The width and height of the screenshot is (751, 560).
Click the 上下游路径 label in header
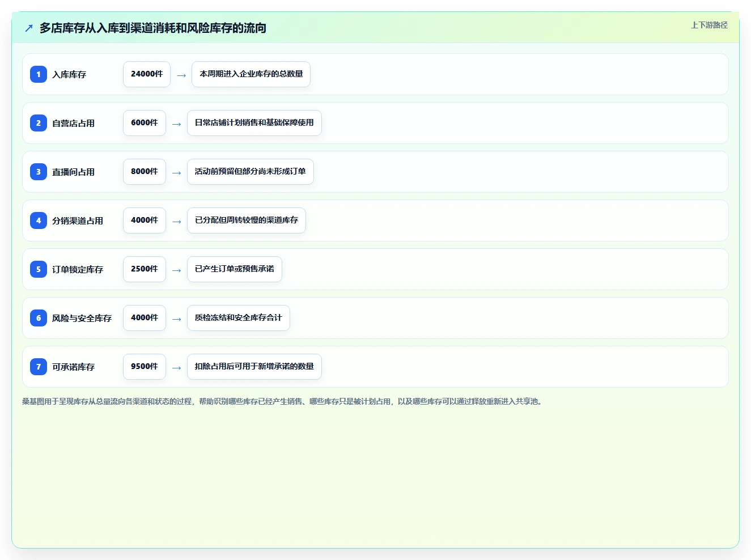(x=709, y=25)
